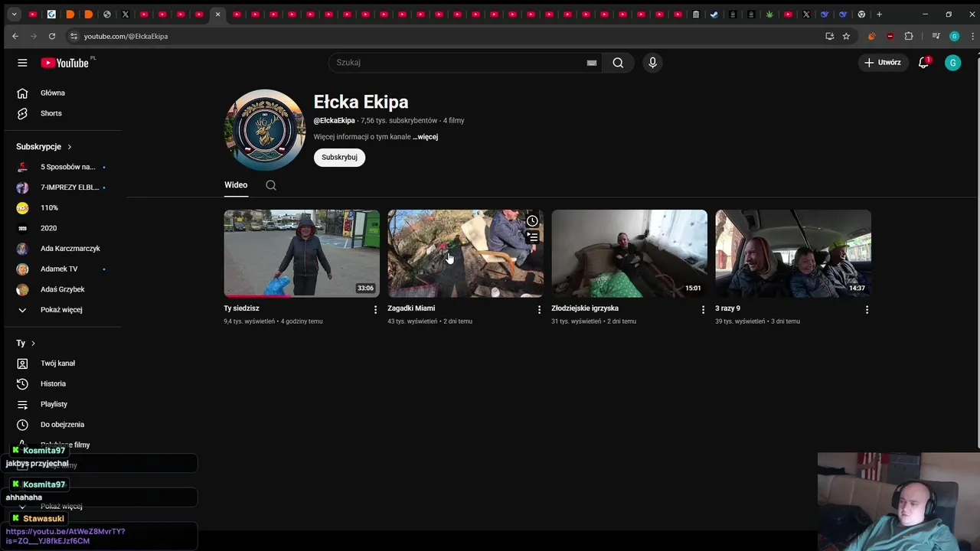Expand channel description with ...więcej

coord(425,137)
